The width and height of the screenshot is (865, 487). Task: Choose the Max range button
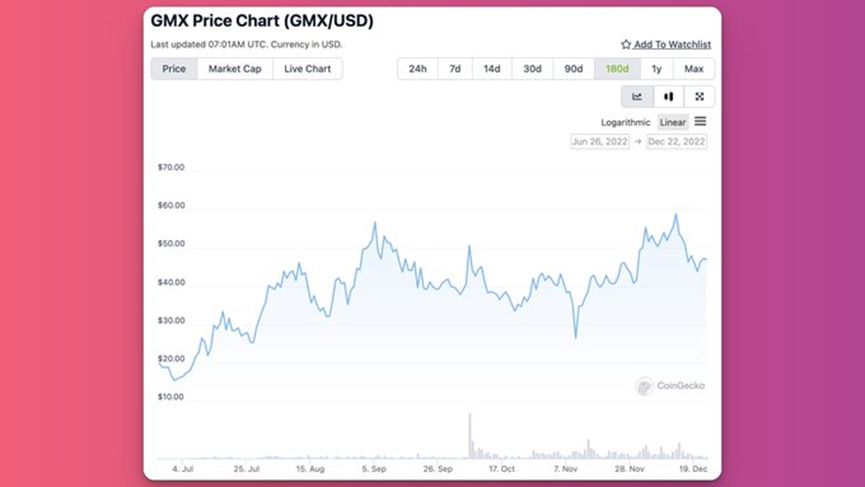pos(694,69)
